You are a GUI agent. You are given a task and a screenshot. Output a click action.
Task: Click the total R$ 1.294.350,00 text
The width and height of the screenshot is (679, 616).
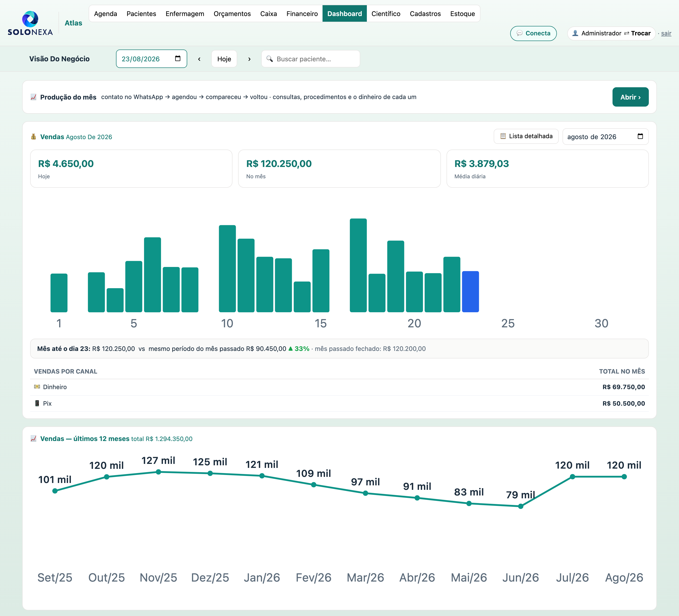[162, 439]
